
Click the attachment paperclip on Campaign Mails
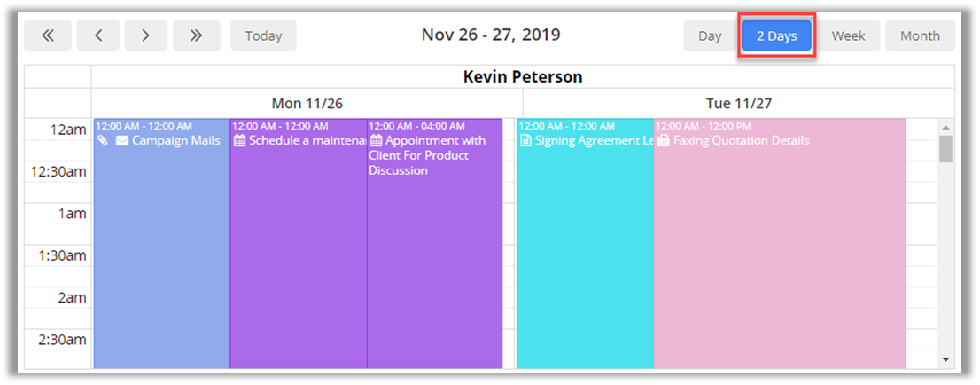[103, 141]
